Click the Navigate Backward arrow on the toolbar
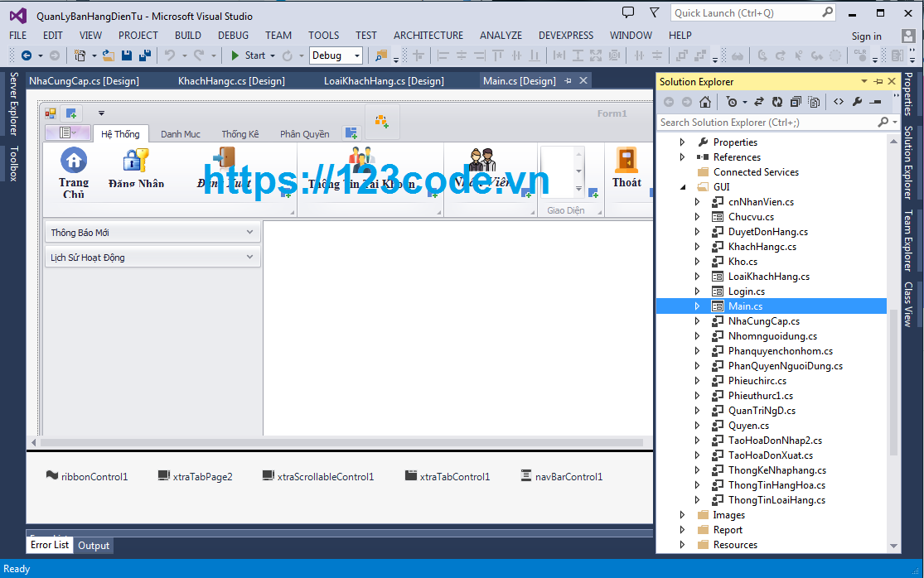 [x=27, y=56]
